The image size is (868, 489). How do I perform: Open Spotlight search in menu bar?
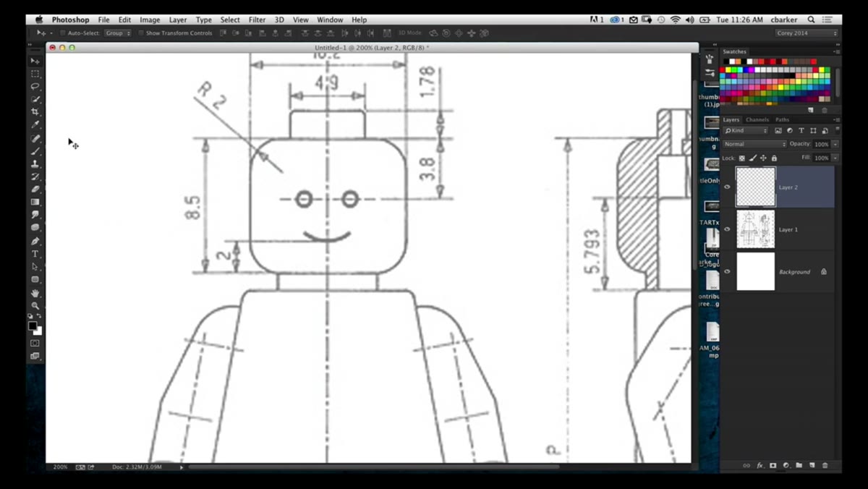pos(812,20)
